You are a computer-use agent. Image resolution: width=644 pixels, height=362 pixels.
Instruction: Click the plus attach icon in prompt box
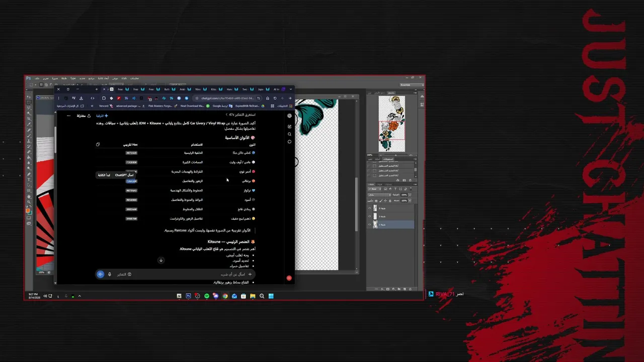tap(250, 274)
